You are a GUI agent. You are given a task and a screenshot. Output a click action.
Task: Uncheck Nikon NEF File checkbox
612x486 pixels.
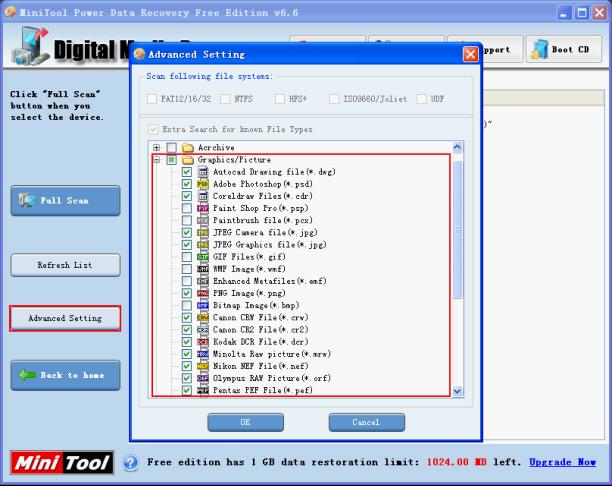tap(187, 366)
